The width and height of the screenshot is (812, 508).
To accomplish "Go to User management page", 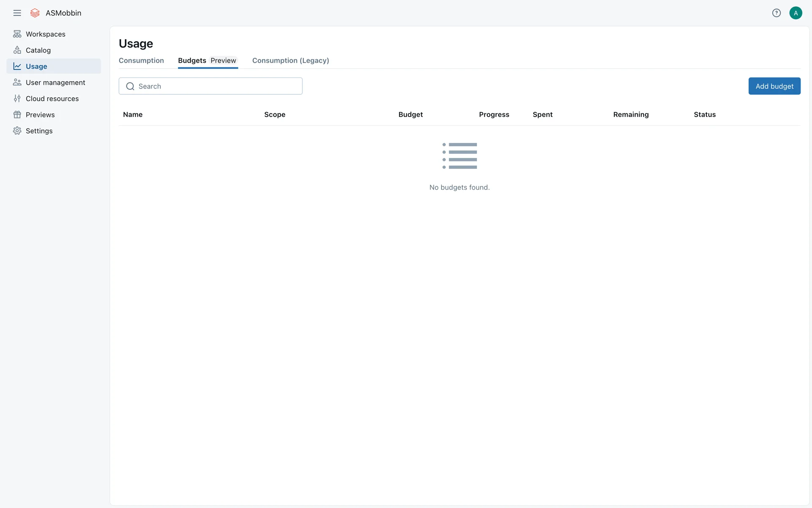I will tap(55, 82).
